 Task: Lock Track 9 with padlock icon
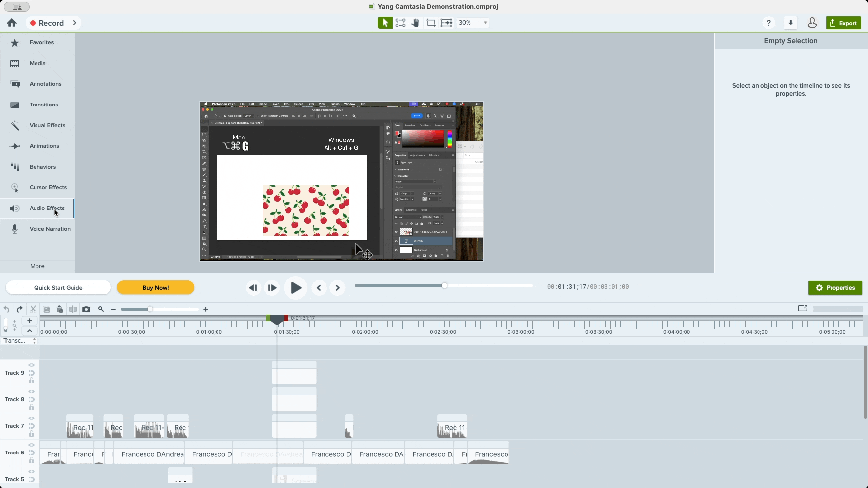pyautogui.click(x=31, y=381)
